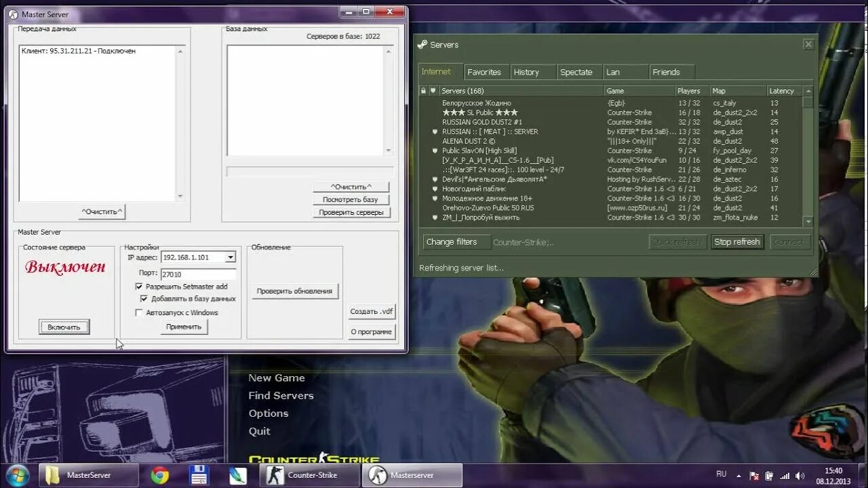Click the Master Server title bar icon
This screenshot has width=868, height=488.
coord(14,14)
